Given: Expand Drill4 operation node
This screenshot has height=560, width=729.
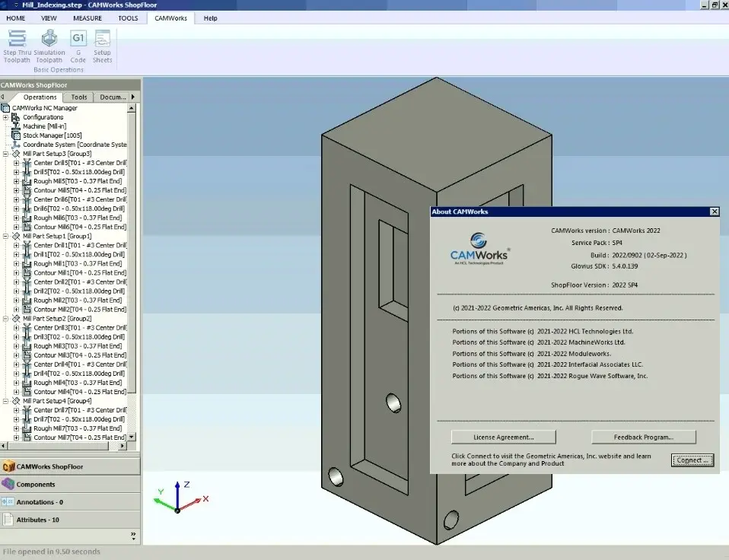Looking at the screenshot, I should coord(16,374).
